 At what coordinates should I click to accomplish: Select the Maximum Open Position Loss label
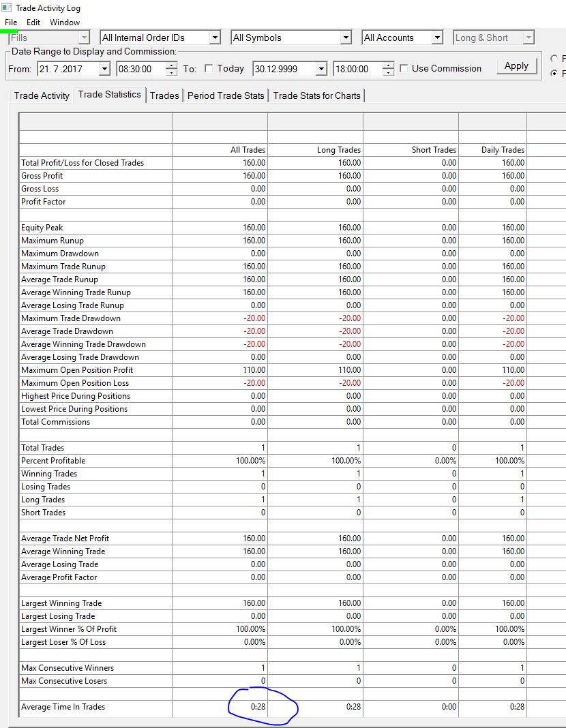[x=75, y=384]
